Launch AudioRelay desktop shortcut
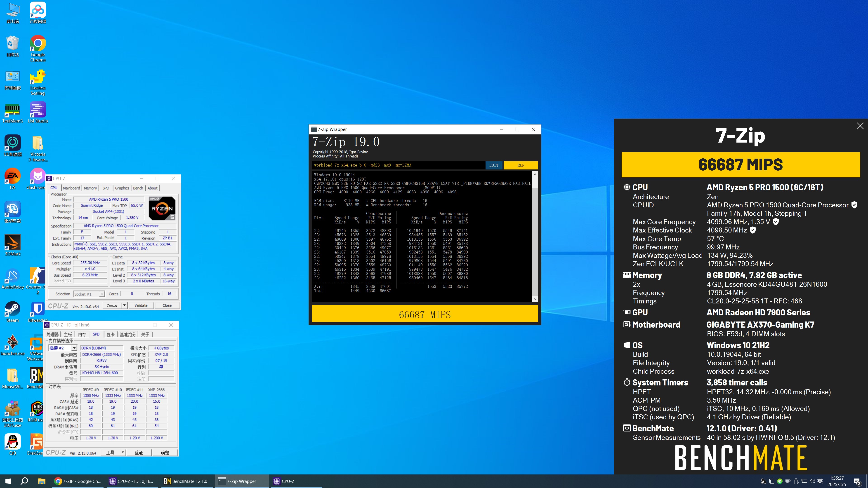This screenshot has width=868, height=488. click(12, 279)
